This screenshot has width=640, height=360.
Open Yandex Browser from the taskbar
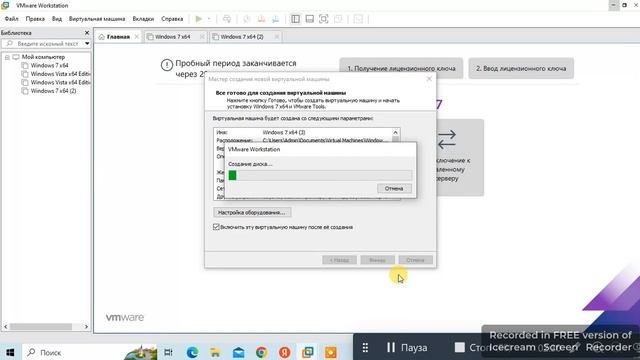[x=284, y=352]
